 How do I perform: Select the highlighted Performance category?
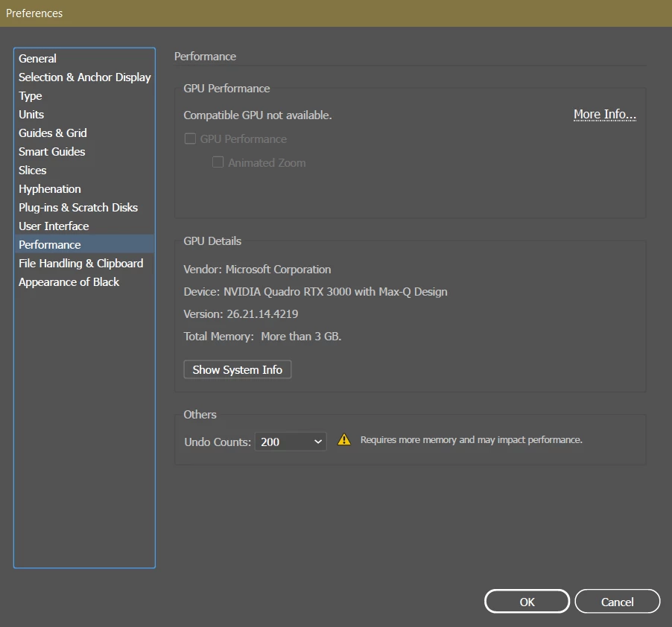tap(84, 244)
